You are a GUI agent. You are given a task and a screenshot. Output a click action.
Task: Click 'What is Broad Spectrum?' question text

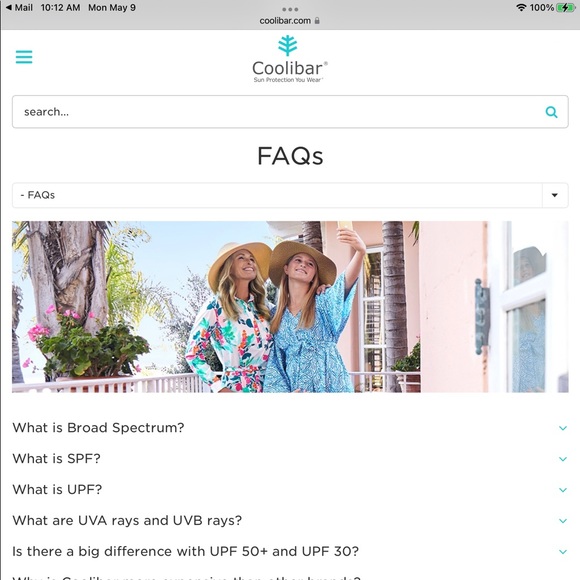tap(98, 428)
